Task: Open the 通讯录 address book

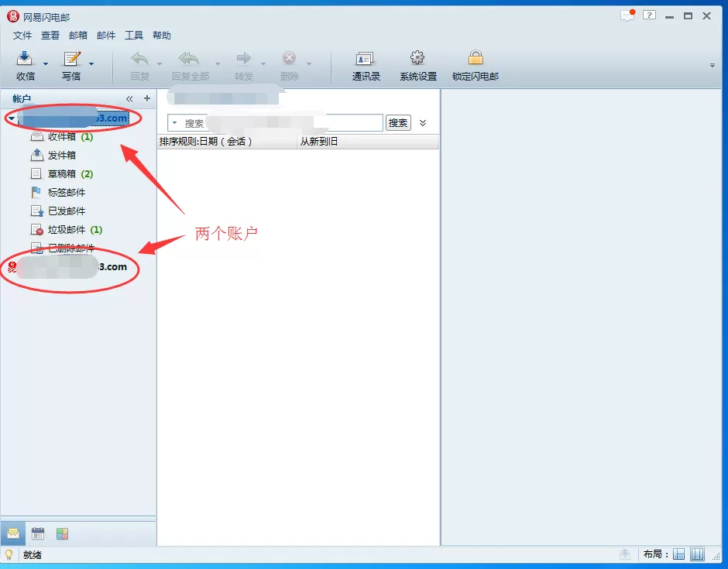Action: point(366,66)
